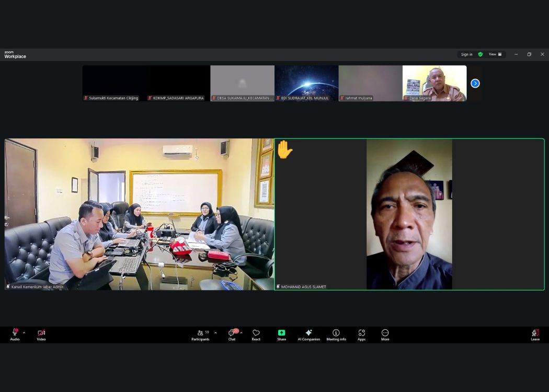Open the Participants panel
549x392 pixels.
(200, 335)
